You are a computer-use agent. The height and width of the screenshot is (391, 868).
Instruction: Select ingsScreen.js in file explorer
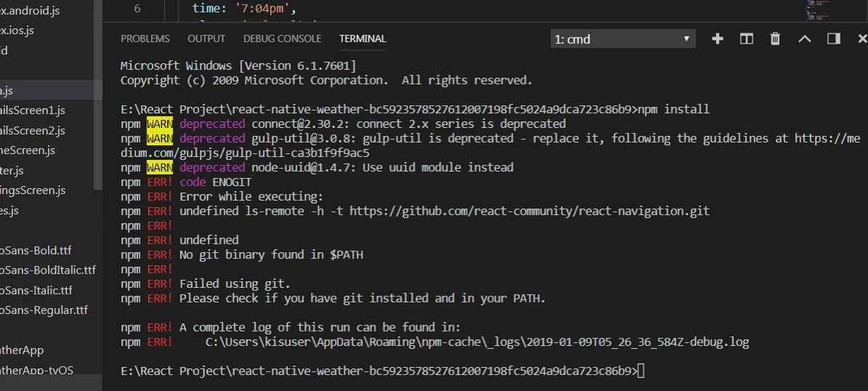point(33,190)
